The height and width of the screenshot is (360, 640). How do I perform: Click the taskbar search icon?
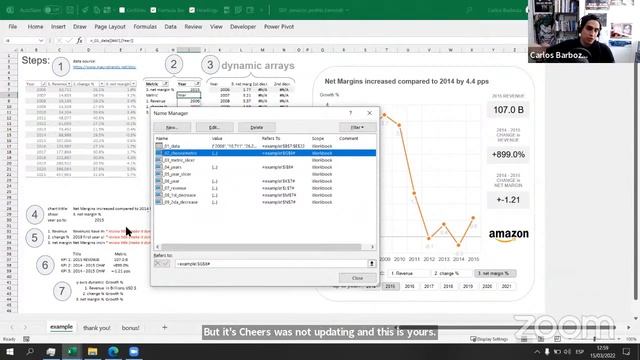click(x=30, y=351)
